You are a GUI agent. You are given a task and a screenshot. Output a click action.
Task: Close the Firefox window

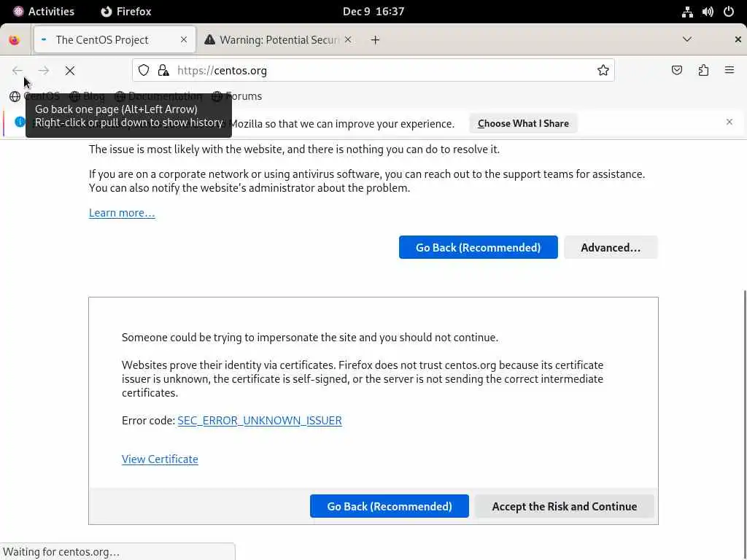coord(738,39)
